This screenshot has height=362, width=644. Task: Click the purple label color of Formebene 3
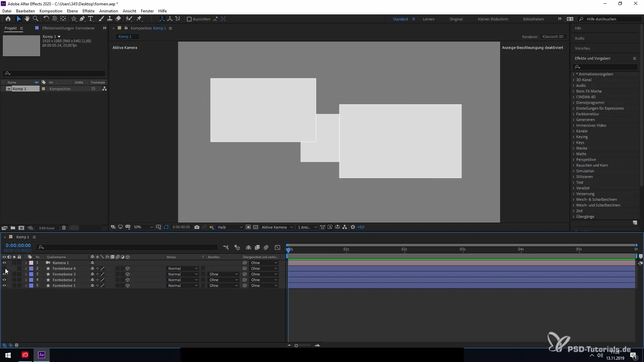coord(31,274)
